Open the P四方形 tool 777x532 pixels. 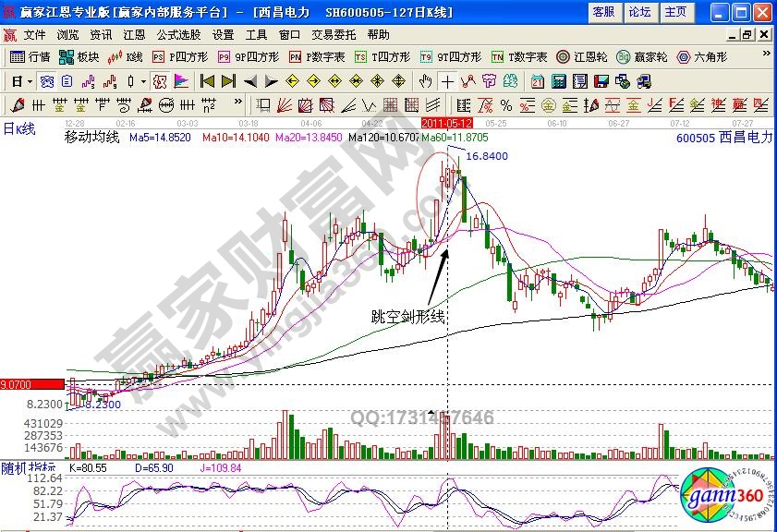pos(180,57)
